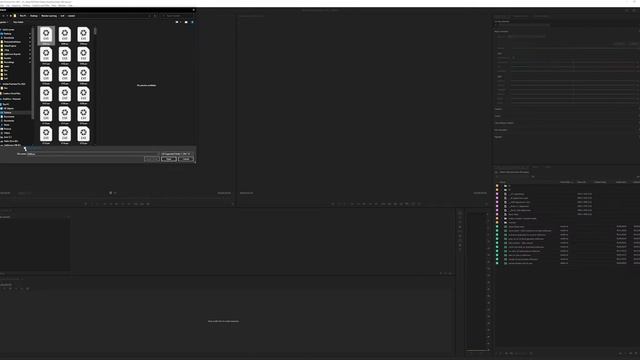Viewport: 640px width, 360px height.
Task: Click Desktop in the address breadcrumb
Action: pos(34,16)
